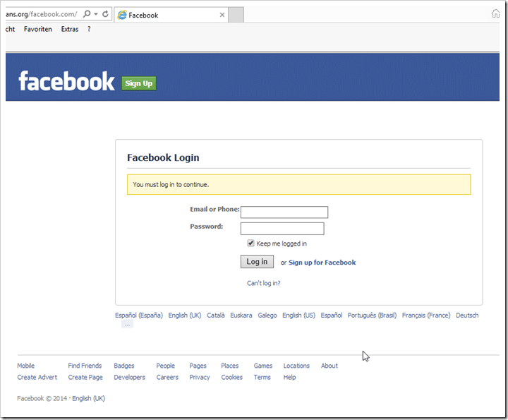Select Español (España) language
508x420 pixels.
coord(139,316)
